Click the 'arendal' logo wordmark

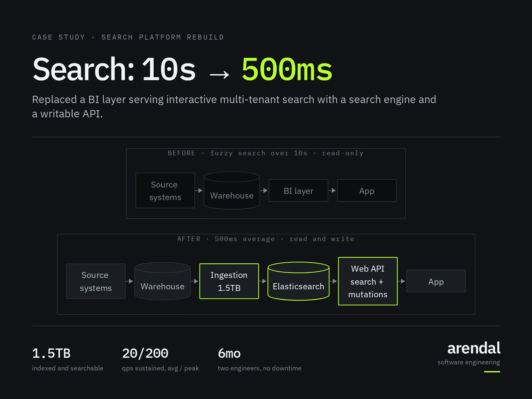click(474, 348)
